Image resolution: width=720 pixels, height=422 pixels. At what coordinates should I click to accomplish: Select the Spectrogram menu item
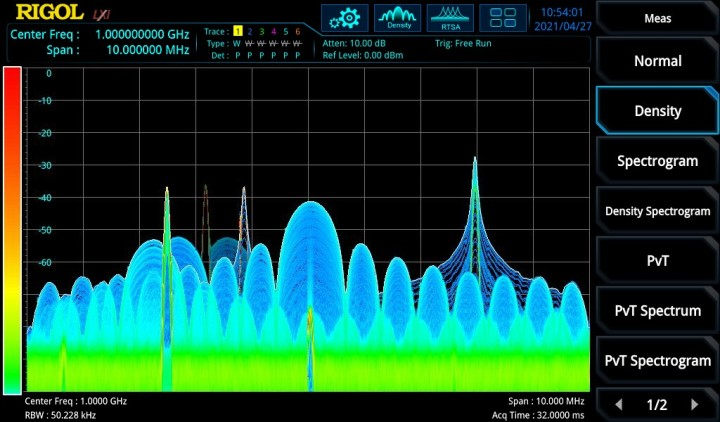657,161
